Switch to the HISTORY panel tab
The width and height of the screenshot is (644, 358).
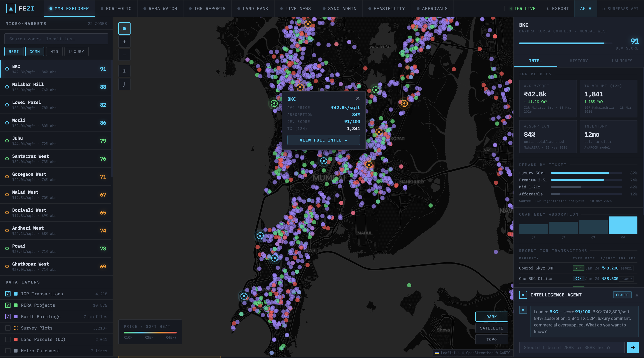pyautogui.click(x=579, y=61)
